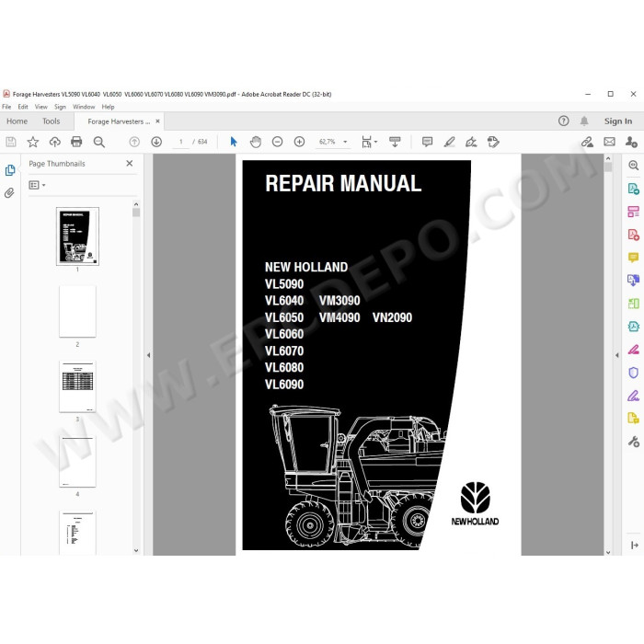Expand right pane with bottom arrow icon
The height and width of the screenshot is (644, 644).
pyautogui.click(x=634, y=545)
